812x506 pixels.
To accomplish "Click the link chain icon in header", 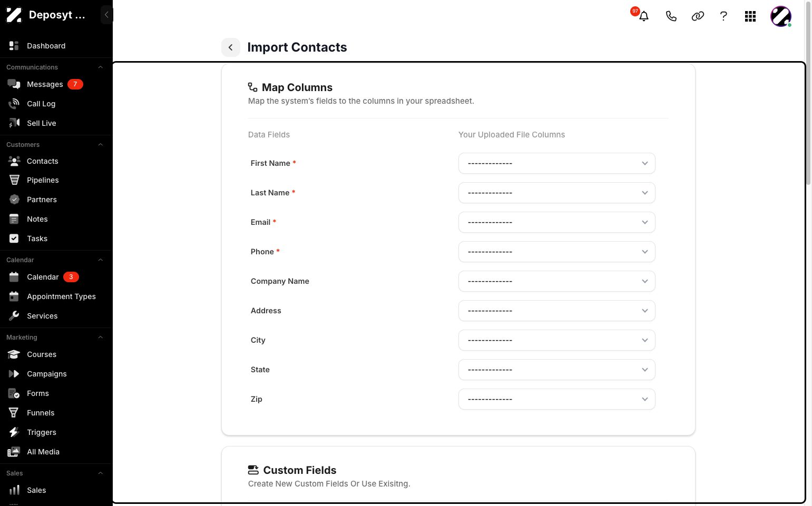I will pyautogui.click(x=698, y=16).
